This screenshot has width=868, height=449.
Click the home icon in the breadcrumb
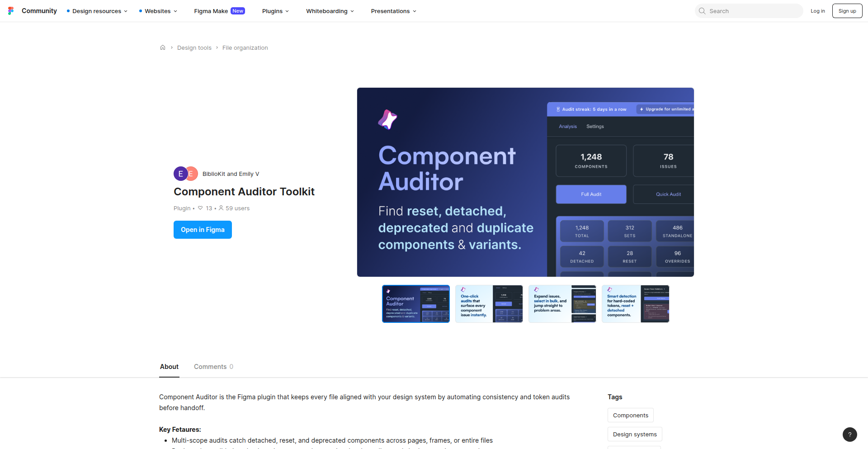(163, 47)
